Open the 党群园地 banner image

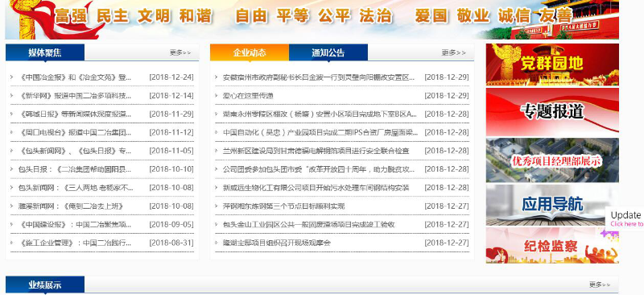[x=552, y=64]
